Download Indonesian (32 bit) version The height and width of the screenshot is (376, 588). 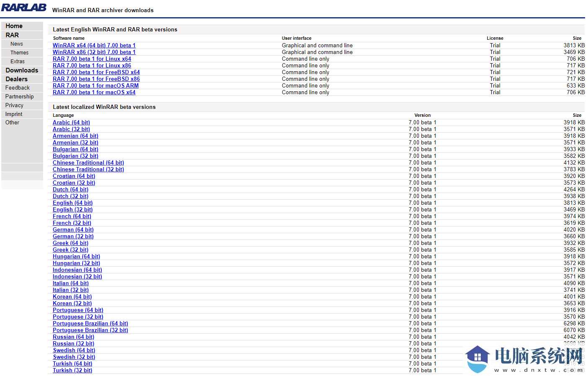(77, 277)
